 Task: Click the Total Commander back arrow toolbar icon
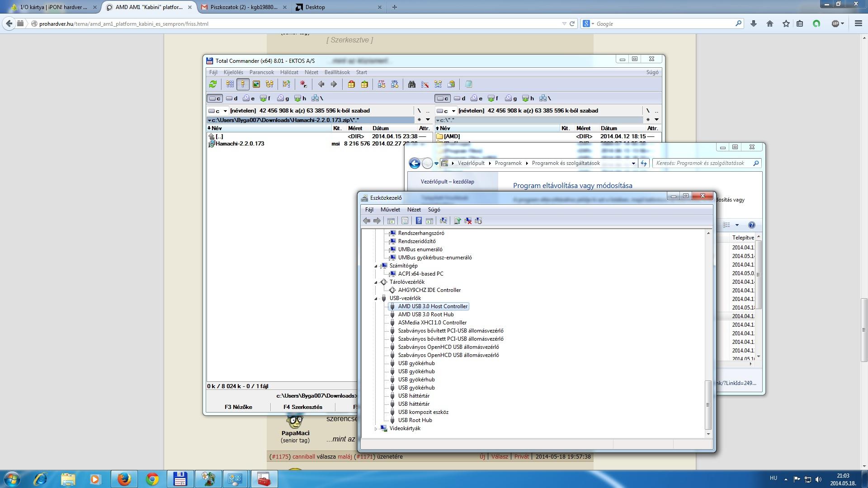321,84
